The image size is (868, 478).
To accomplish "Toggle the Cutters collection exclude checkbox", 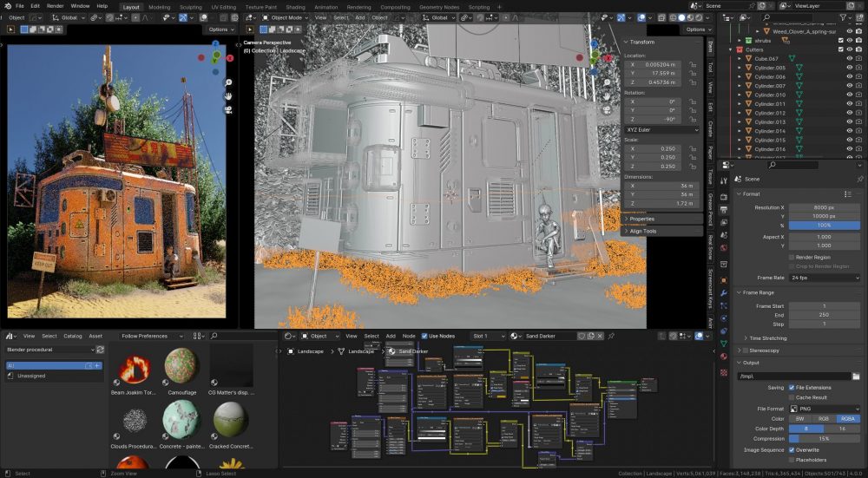I will point(841,49).
